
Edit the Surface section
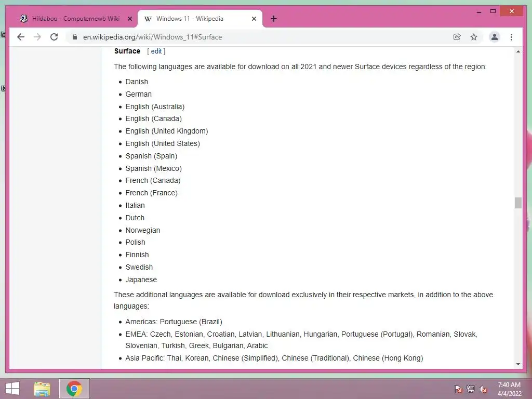(x=156, y=51)
